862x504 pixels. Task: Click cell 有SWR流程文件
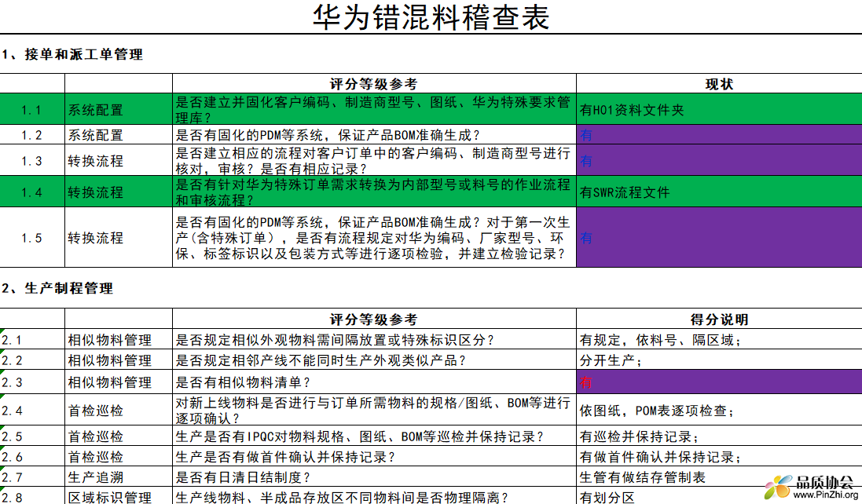click(x=719, y=192)
